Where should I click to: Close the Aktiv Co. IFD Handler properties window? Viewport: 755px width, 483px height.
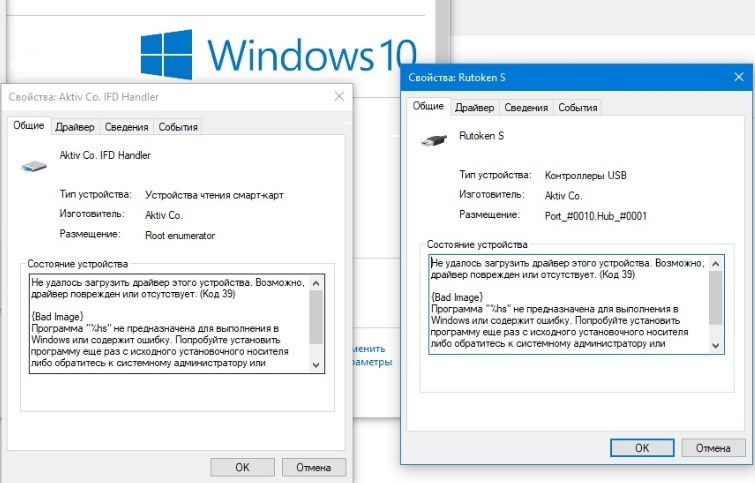(340, 96)
